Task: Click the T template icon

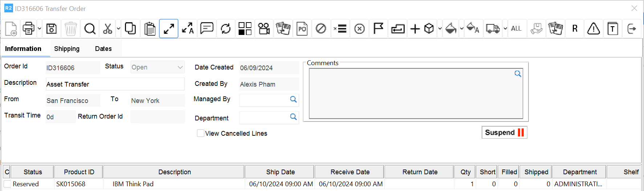Action: 613,28
